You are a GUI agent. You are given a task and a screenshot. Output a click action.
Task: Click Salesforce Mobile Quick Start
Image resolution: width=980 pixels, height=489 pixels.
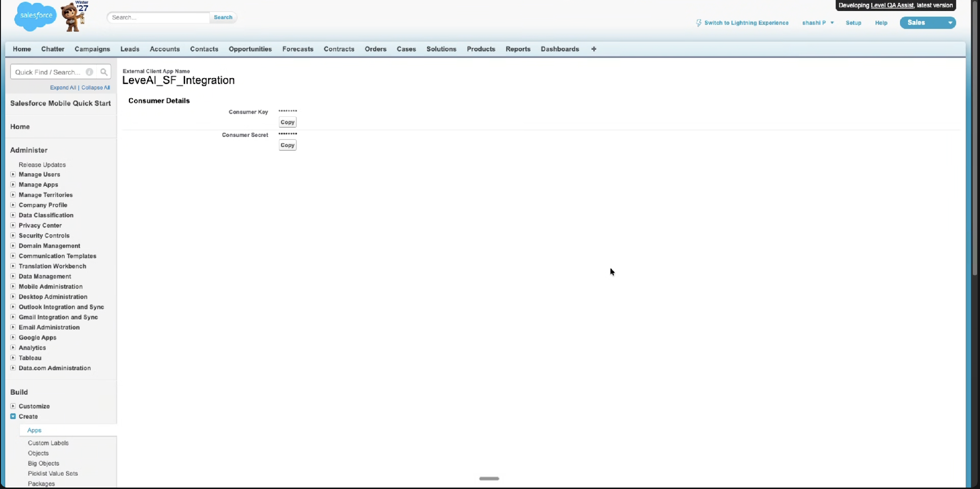pos(60,103)
